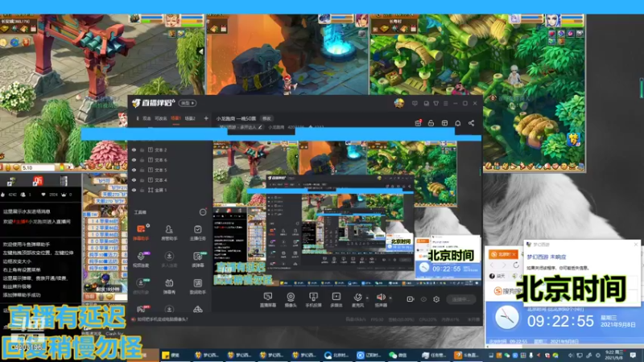
Task: Open the mode dropdown beside 直播伴侣 logo
Action: click(x=187, y=103)
